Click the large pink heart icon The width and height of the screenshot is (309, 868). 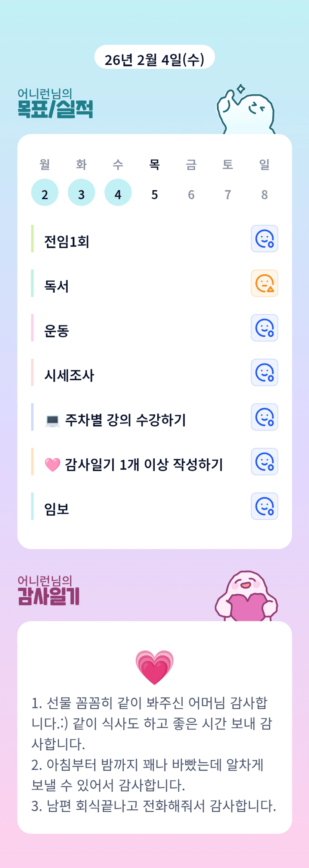pos(154,667)
